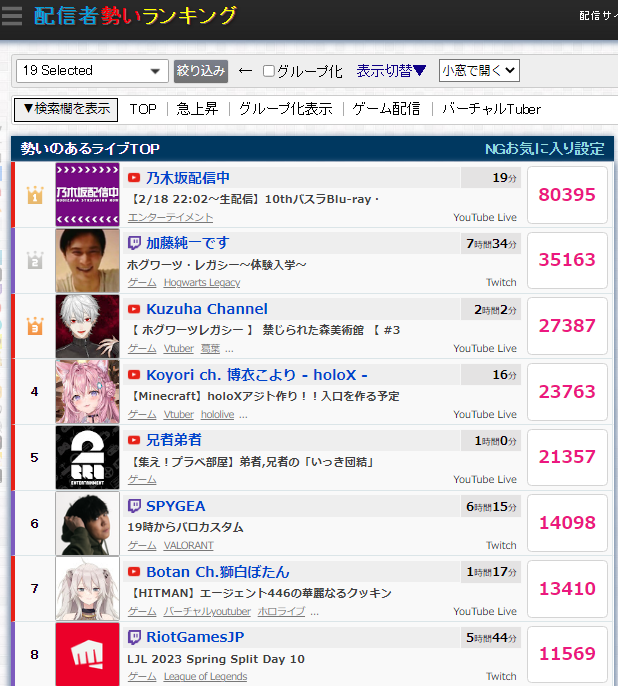Click the silver second-place crown icon
618x686 pixels.
(35, 260)
